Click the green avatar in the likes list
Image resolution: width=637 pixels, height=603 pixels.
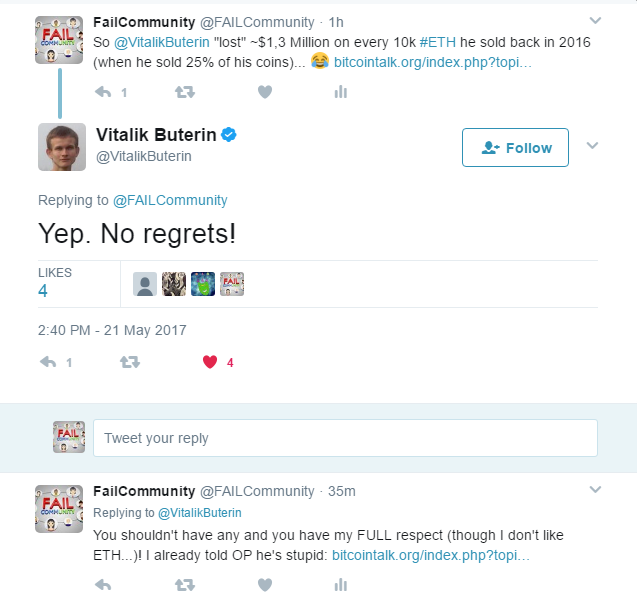203,284
